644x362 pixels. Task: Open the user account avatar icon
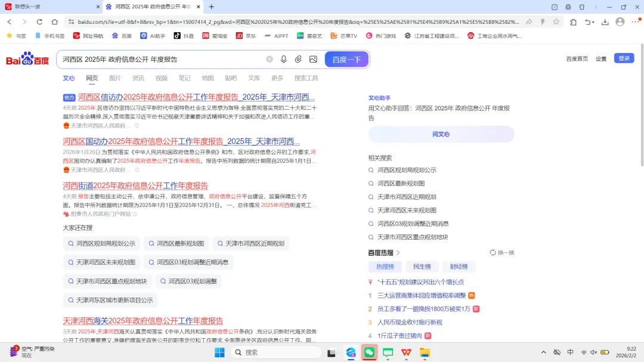tap(620, 22)
